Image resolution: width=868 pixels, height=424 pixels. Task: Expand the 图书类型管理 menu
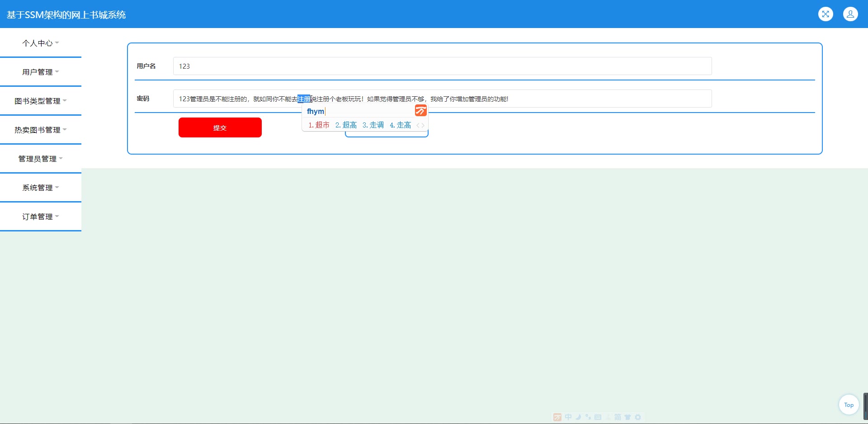[x=41, y=101]
